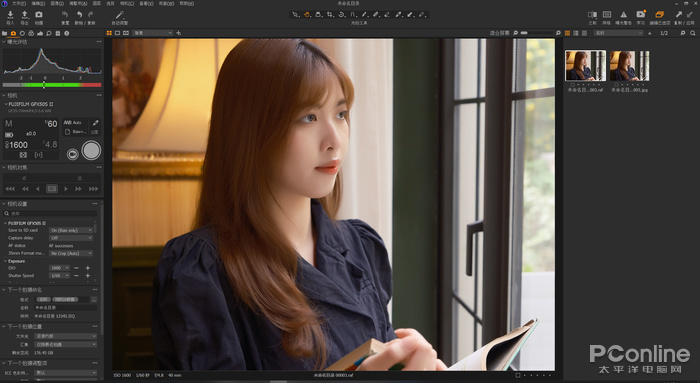Increase ISO with the plus button
The width and height of the screenshot is (700, 383).
point(88,268)
